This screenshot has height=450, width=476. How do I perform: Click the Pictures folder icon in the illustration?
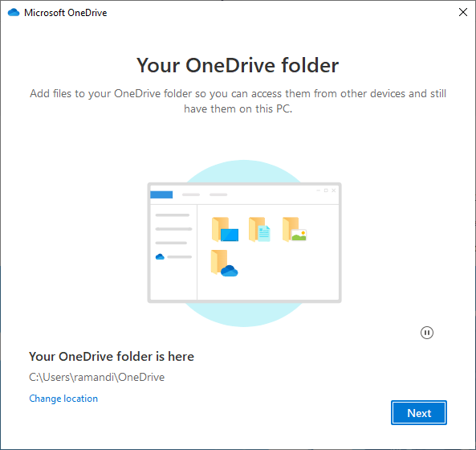click(294, 229)
